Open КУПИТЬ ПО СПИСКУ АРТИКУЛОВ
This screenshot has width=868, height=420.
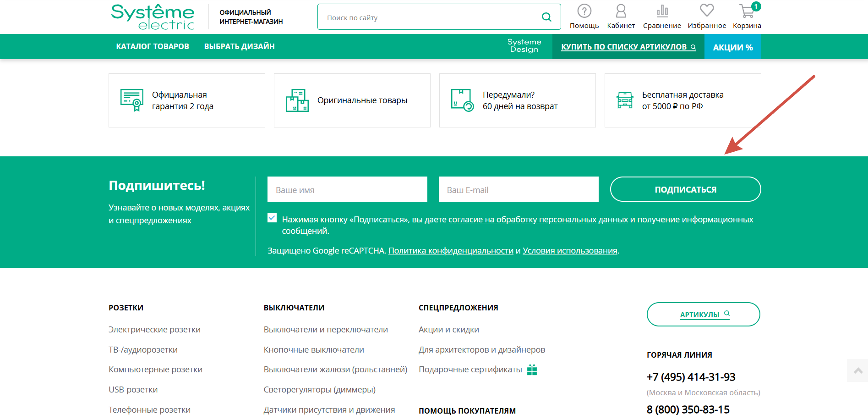pyautogui.click(x=628, y=47)
